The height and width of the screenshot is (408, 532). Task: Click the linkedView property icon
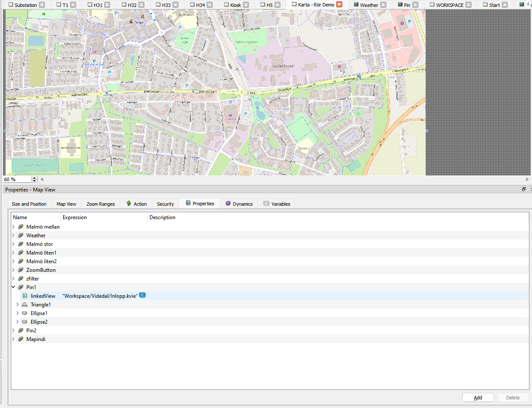[x=25, y=296]
